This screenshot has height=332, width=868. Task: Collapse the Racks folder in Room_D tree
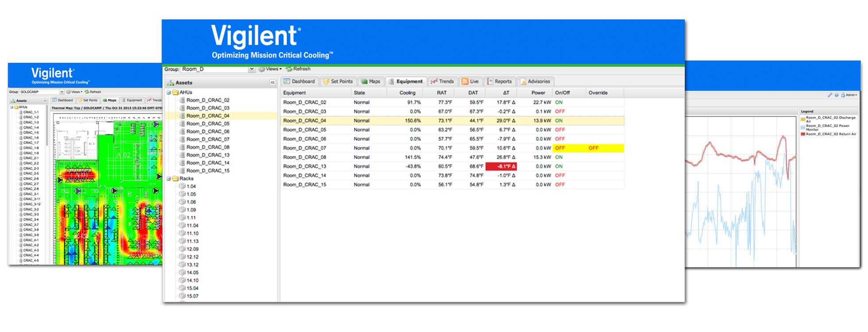click(x=169, y=179)
